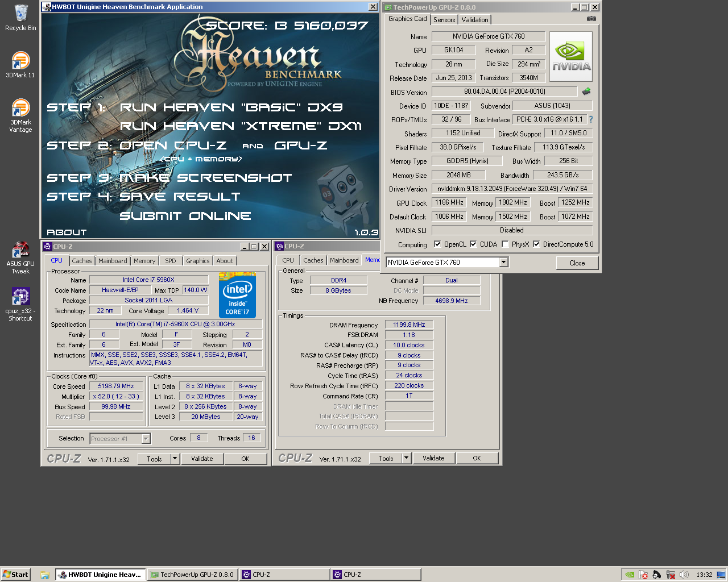Toggle the CUDA checkbox
Screen dimensions: 728x582
(x=473, y=244)
